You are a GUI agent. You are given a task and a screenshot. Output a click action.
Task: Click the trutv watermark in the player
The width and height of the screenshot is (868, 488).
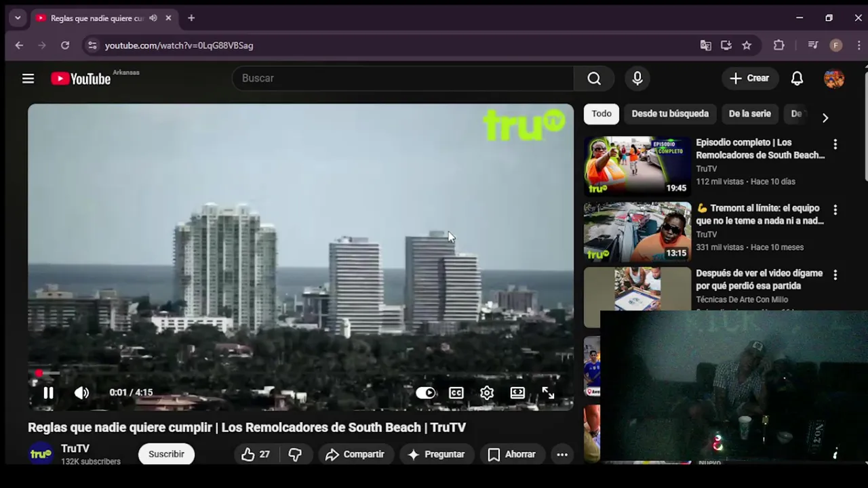click(524, 124)
